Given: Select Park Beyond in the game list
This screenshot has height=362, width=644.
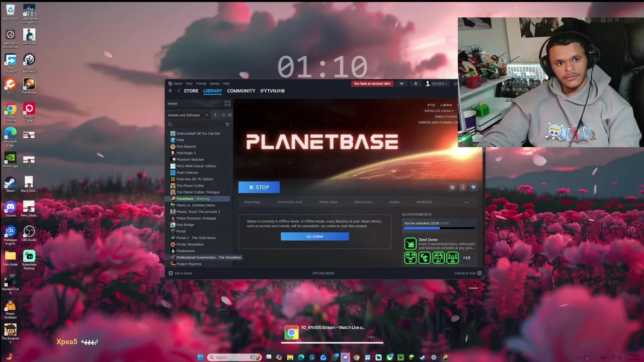Looking at the screenshot, I should click(x=186, y=146).
